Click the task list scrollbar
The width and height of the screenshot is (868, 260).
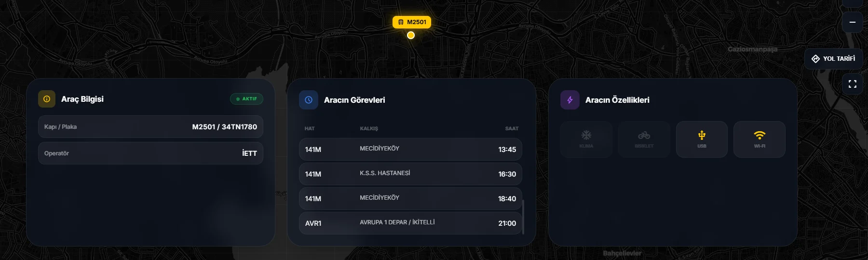coord(523,217)
